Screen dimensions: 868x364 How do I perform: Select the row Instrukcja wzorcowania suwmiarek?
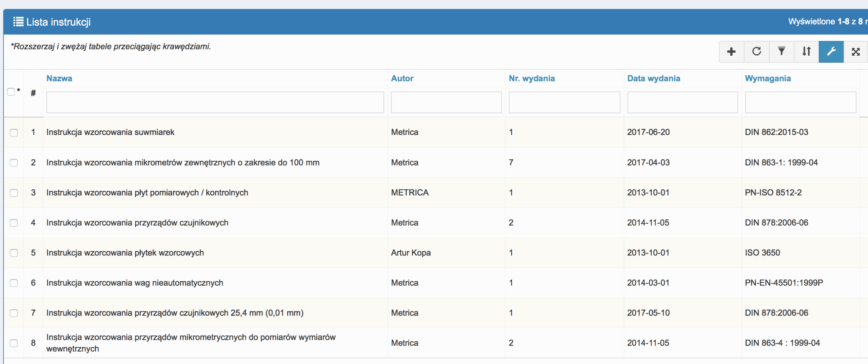110,132
